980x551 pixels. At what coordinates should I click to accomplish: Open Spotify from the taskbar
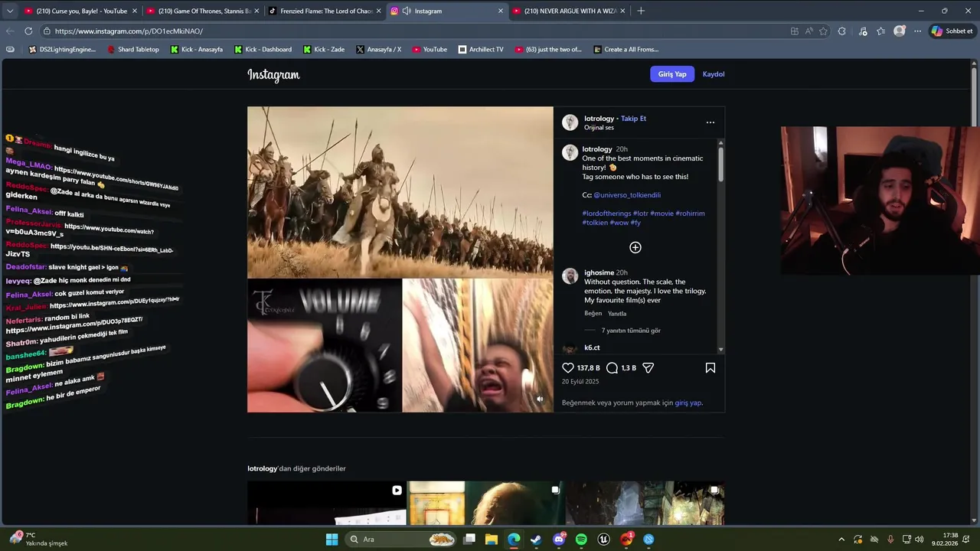pos(581,540)
